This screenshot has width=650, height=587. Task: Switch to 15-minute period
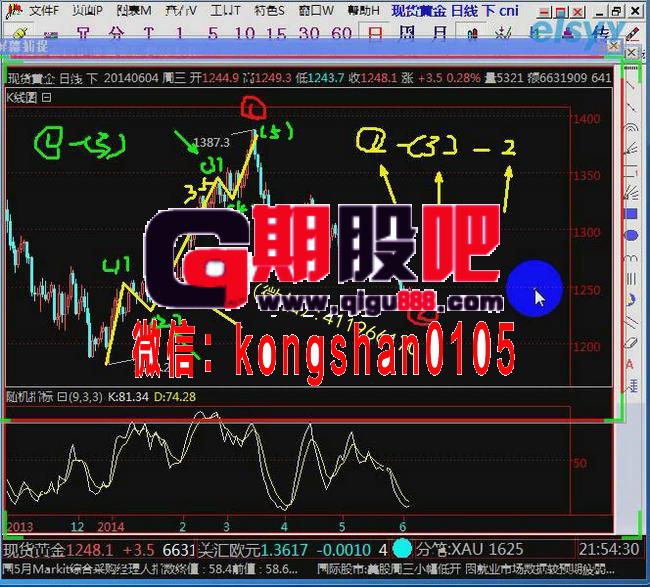point(276,33)
